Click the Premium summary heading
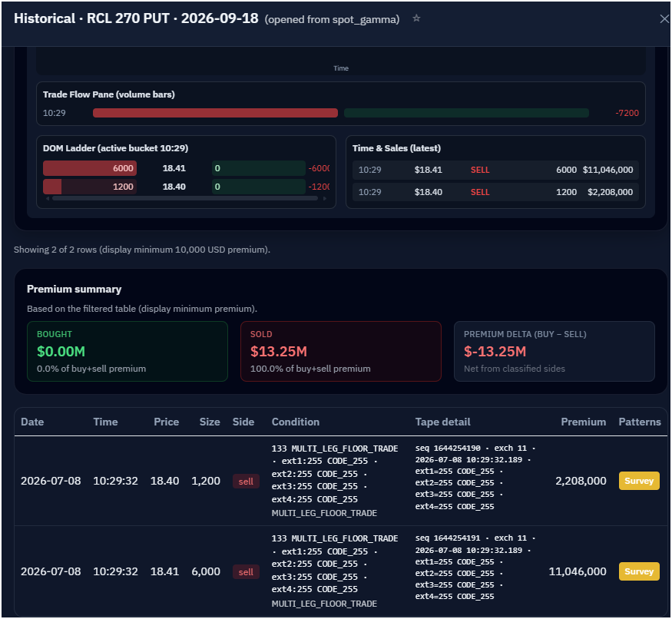The width and height of the screenshot is (672, 619). coord(74,289)
